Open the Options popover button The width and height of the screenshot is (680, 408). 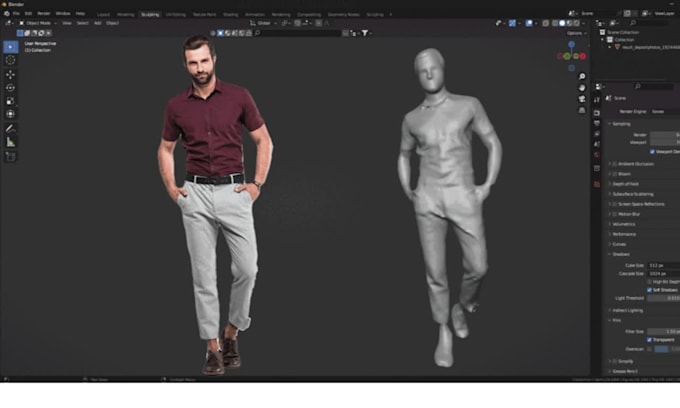point(576,33)
